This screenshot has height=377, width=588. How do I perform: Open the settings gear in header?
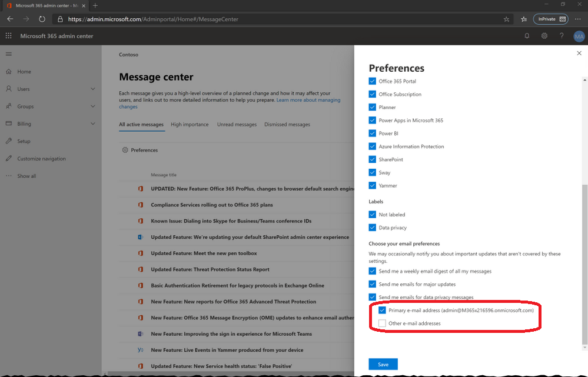544,36
